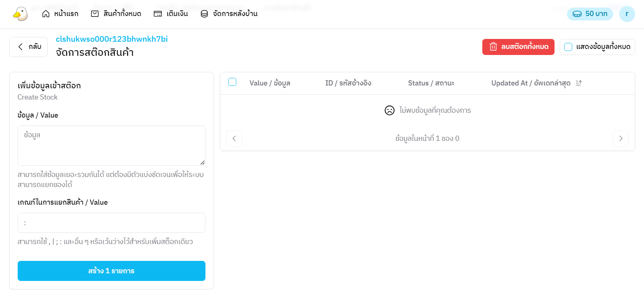Click the Status / สถานะ column header
This screenshot has height=299, width=644.
[x=431, y=83]
